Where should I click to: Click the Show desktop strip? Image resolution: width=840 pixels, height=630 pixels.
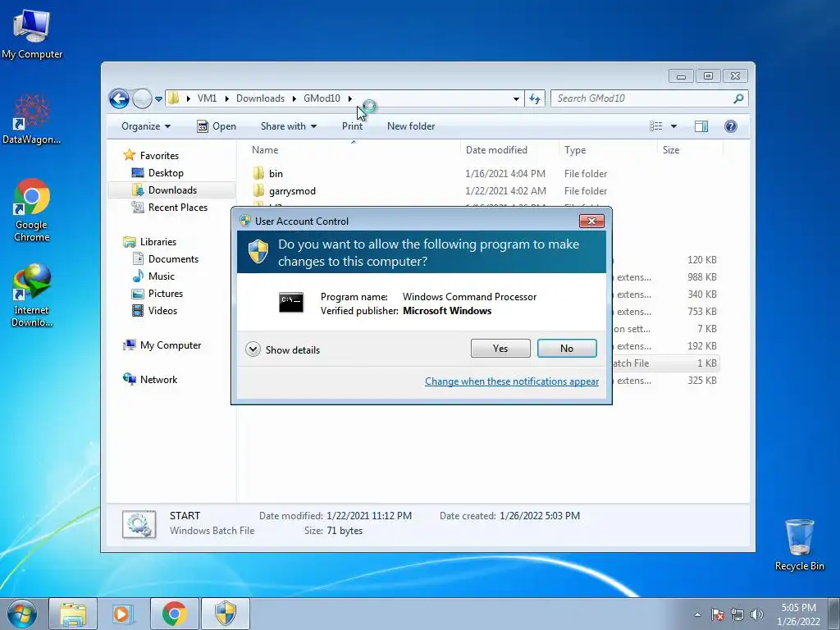tap(833, 614)
